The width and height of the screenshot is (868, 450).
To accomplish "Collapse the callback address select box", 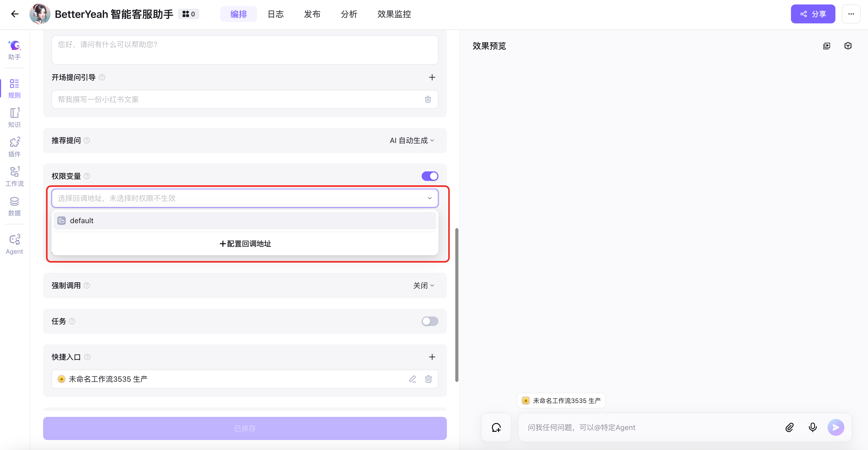I will [x=429, y=198].
